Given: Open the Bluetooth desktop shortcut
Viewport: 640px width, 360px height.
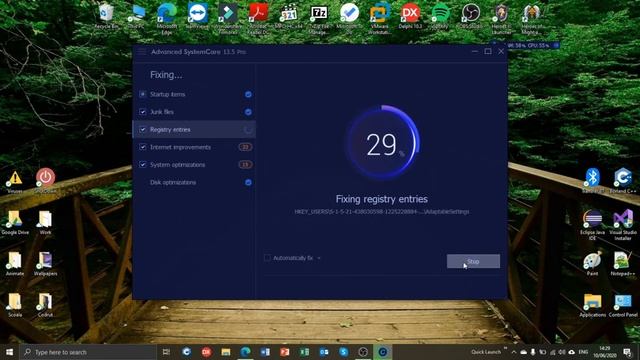Looking at the screenshot, I should pyautogui.click(x=593, y=181).
